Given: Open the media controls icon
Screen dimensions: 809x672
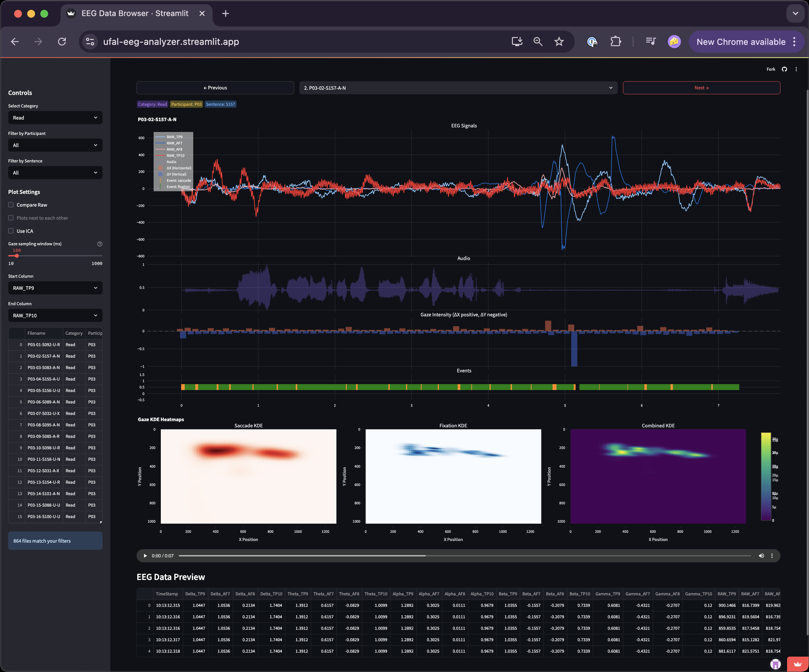Looking at the screenshot, I should [x=651, y=42].
